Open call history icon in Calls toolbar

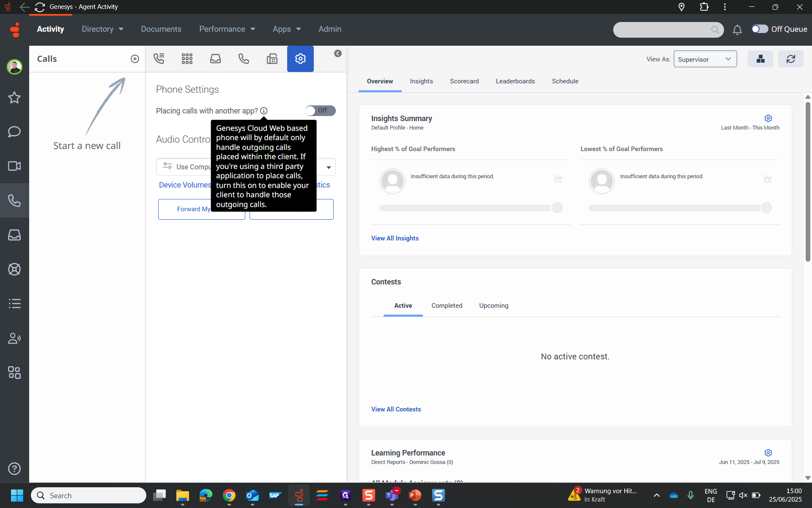159,59
